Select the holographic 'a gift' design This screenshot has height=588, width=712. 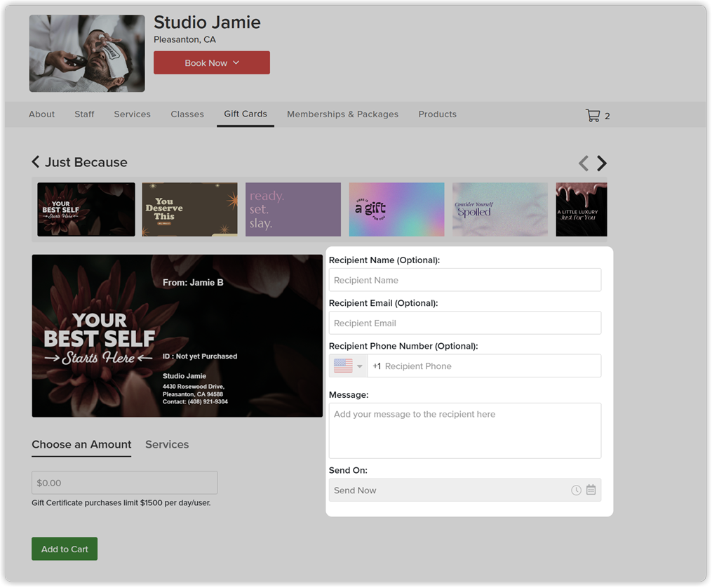point(396,209)
